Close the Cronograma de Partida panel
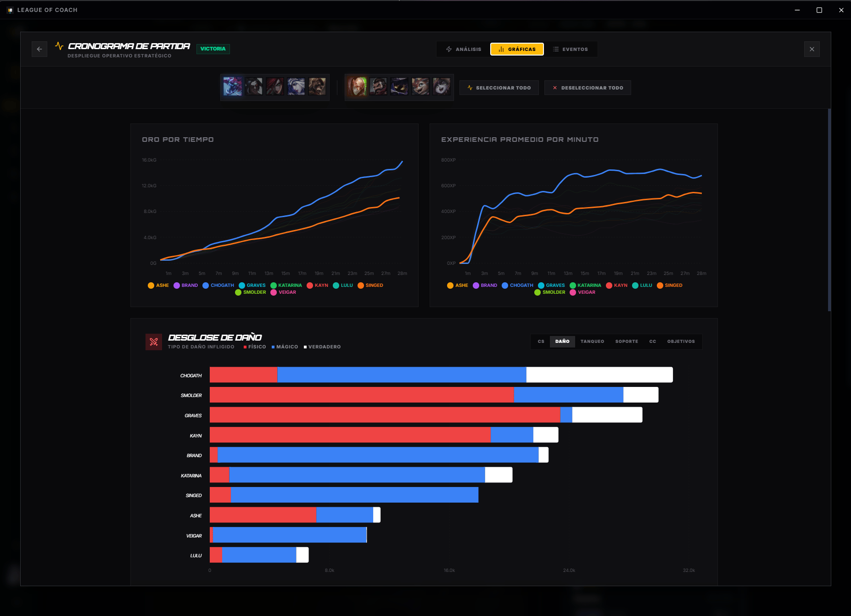Image resolution: width=851 pixels, height=616 pixels. [812, 49]
